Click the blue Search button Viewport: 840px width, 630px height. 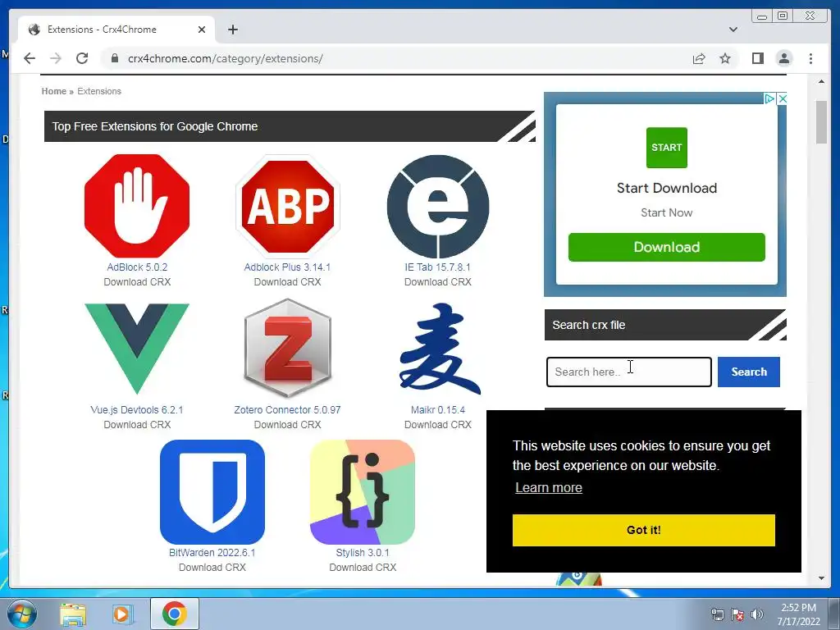[x=748, y=372]
